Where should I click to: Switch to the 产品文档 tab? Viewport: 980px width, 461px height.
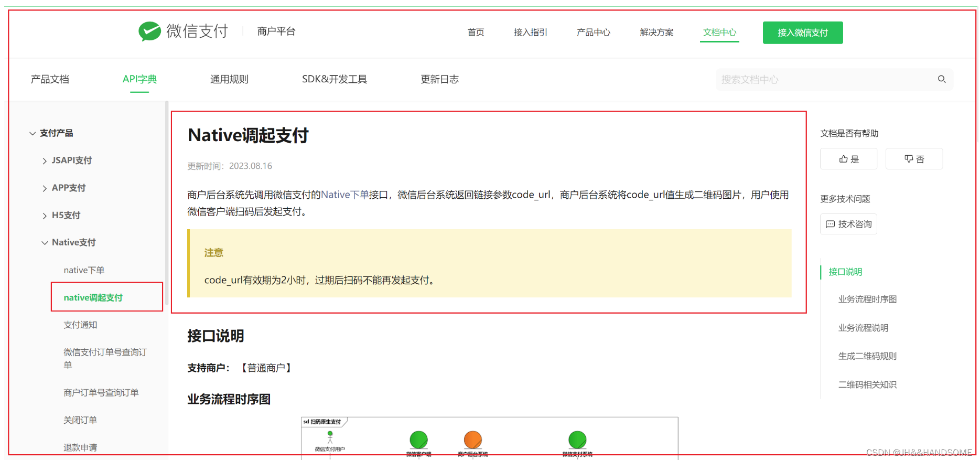point(50,79)
